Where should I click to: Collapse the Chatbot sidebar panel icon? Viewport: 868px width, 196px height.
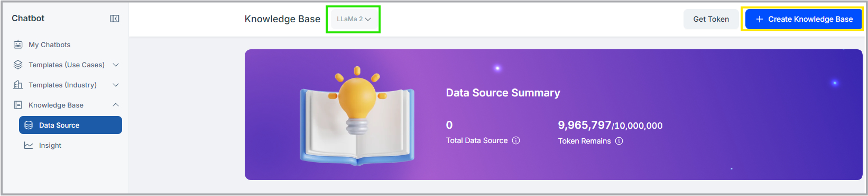pos(114,19)
